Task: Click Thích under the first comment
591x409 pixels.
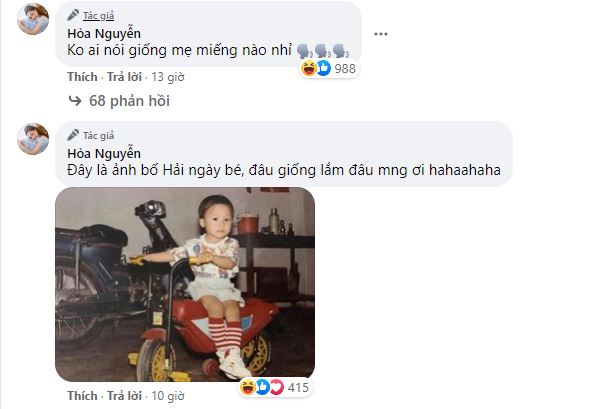Action: pyautogui.click(x=82, y=77)
